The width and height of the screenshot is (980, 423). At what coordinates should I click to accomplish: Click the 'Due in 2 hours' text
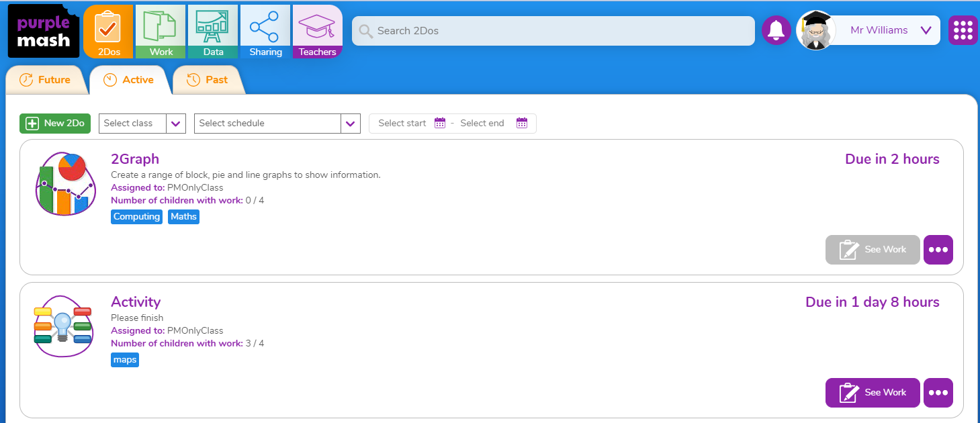(892, 159)
